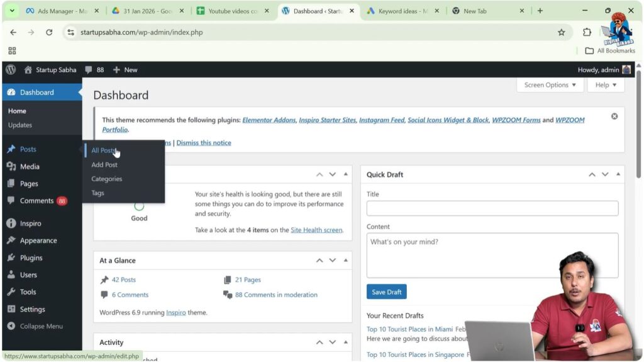644x362 pixels.
Task: Expand the Help dropdown
Action: 606,85
